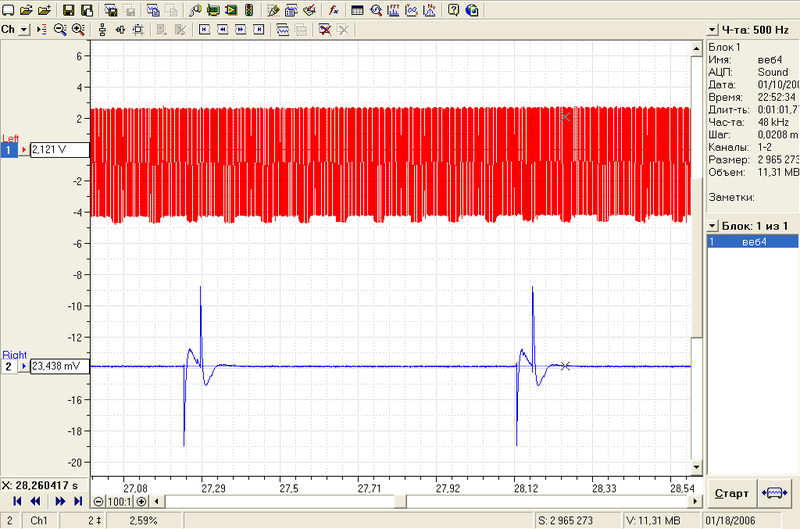Click the 100:1 zoom ratio button

(x=119, y=501)
